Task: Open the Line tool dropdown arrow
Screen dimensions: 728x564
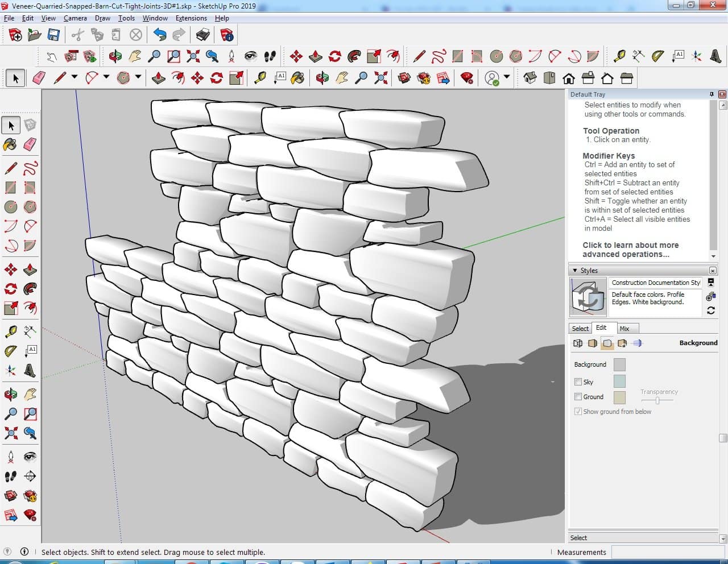Action: (x=75, y=77)
